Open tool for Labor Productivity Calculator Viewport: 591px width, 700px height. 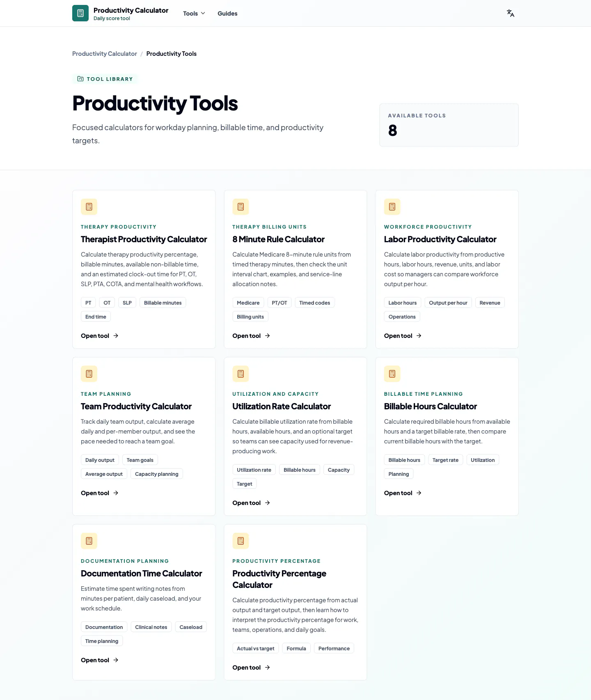coord(403,336)
